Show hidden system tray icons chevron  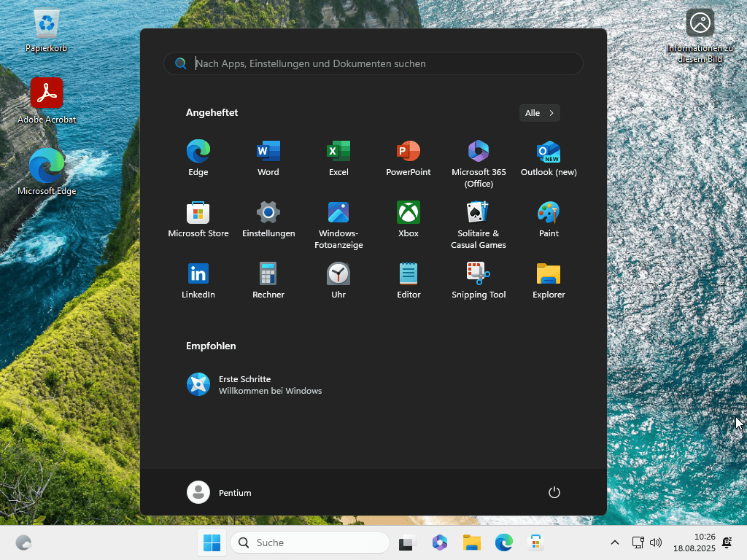tap(614, 542)
